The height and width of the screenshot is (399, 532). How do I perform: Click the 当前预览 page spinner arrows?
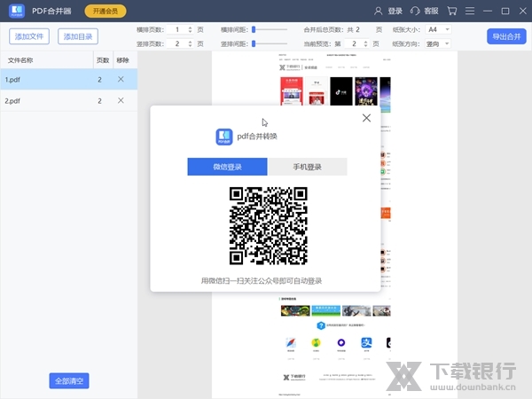[x=365, y=43]
